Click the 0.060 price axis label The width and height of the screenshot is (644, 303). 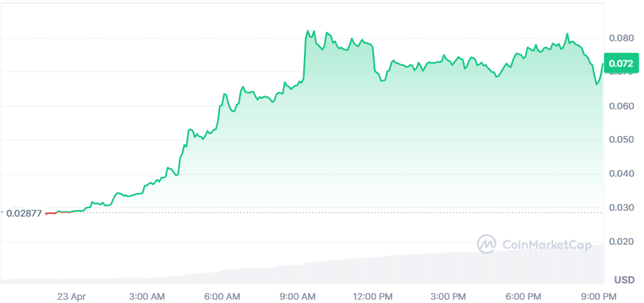tap(620, 106)
